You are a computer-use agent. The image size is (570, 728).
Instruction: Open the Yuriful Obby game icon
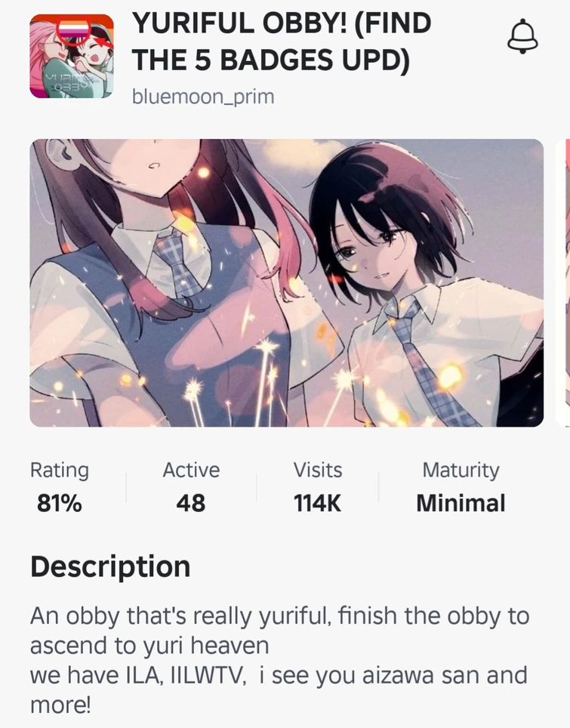(x=72, y=56)
